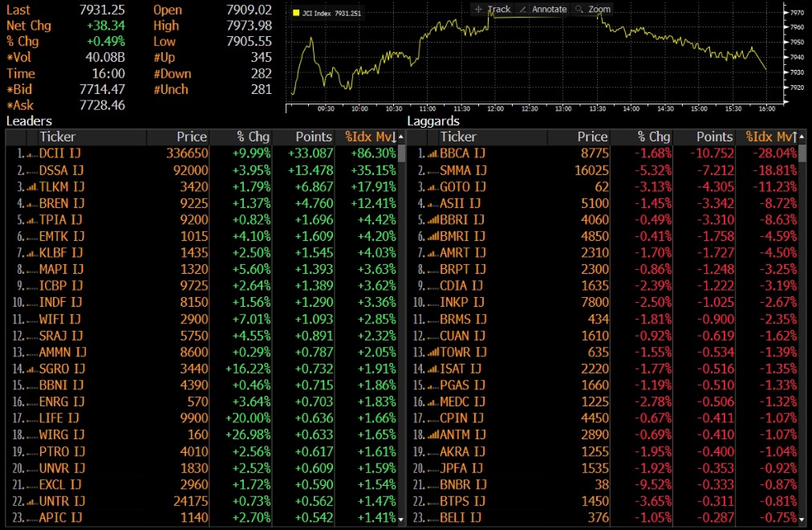
Task: Sort Laggards by the %Idx Mv column
Action: click(771, 137)
